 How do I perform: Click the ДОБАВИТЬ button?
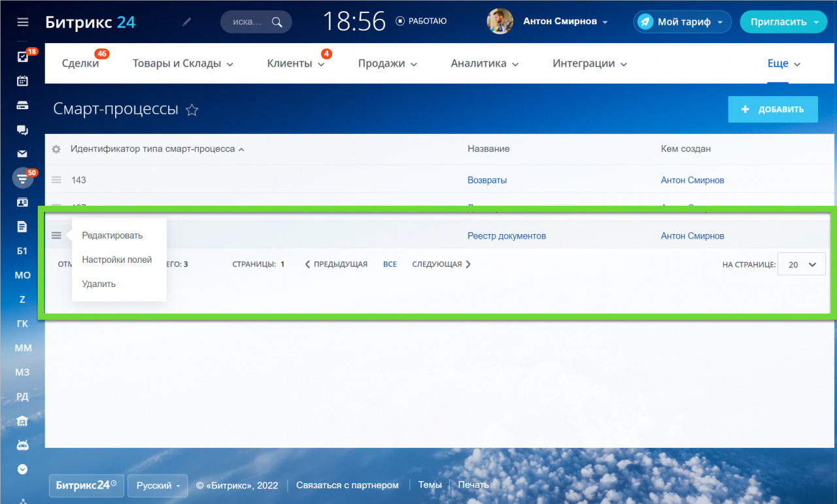pos(773,109)
